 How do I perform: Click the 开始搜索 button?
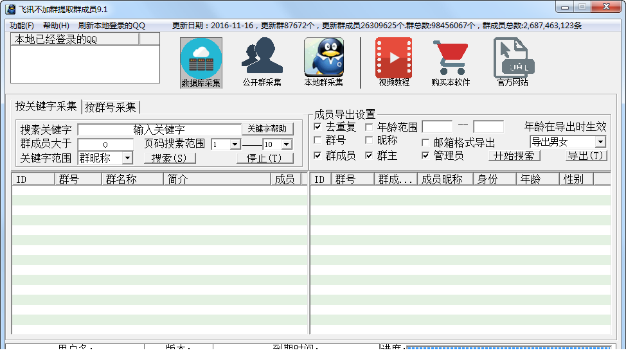(x=514, y=155)
